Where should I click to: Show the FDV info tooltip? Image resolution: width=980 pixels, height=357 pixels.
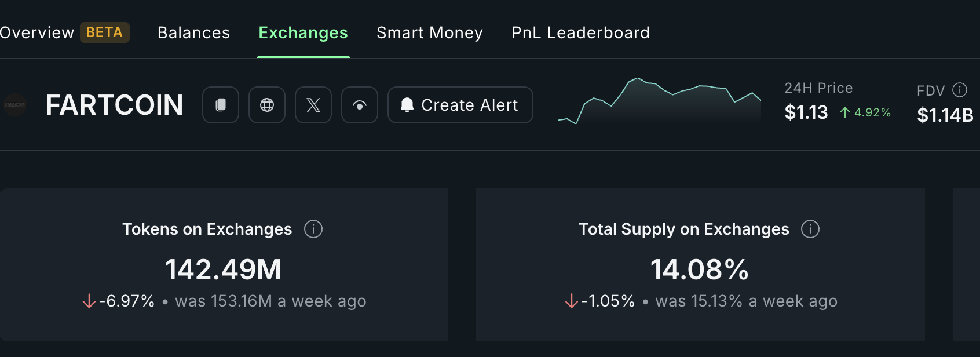tap(961, 89)
